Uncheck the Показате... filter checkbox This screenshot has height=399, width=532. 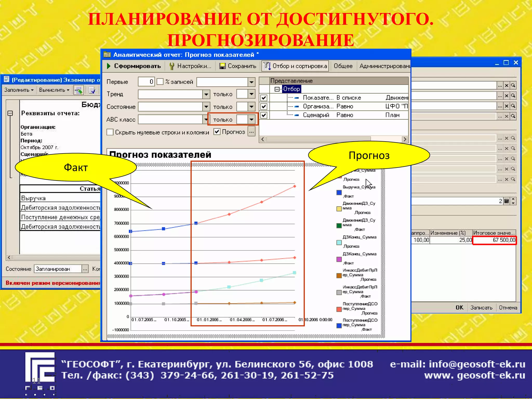tap(264, 98)
